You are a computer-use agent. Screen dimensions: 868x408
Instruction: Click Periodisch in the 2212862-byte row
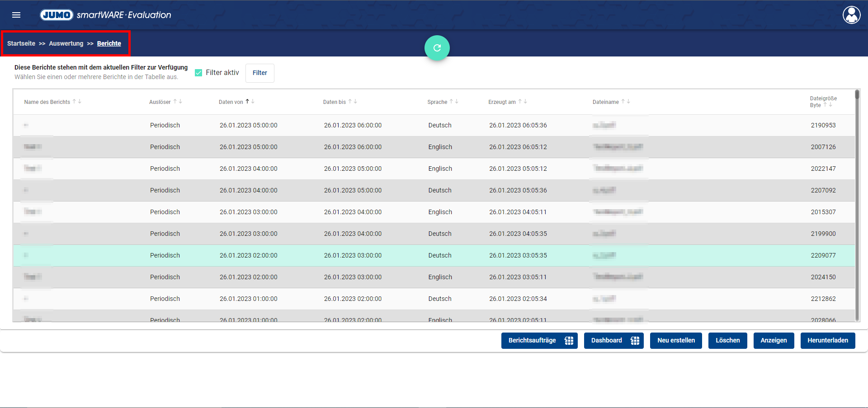pos(165,299)
